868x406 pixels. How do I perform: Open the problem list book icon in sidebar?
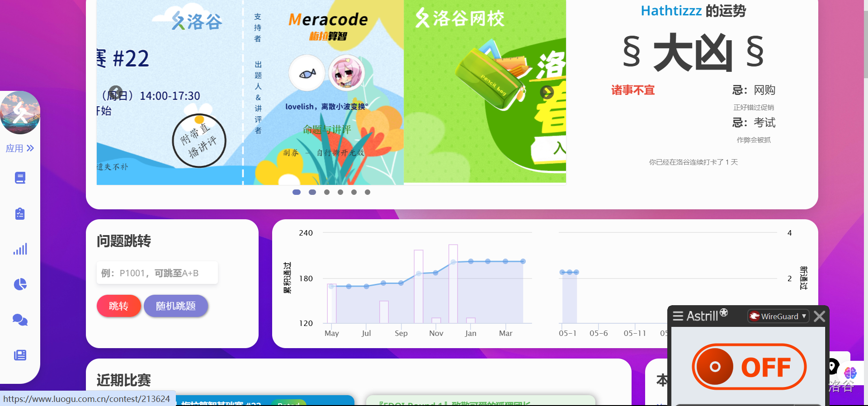20,178
